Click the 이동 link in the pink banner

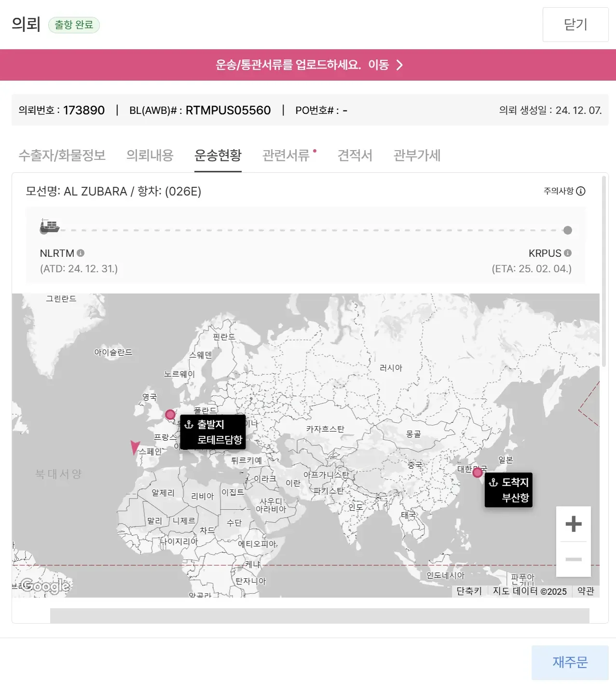379,65
